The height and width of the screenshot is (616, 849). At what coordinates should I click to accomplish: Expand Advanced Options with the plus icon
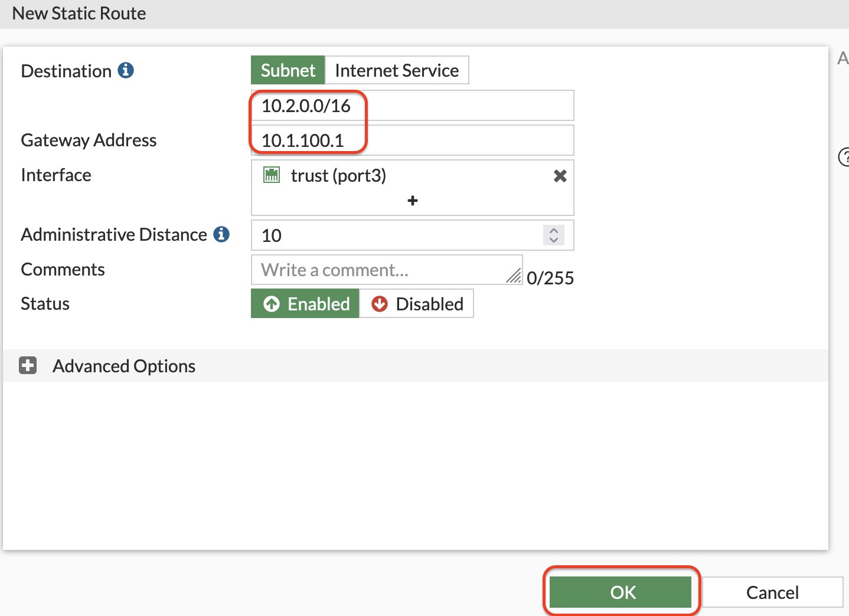pyautogui.click(x=28, y=366)
